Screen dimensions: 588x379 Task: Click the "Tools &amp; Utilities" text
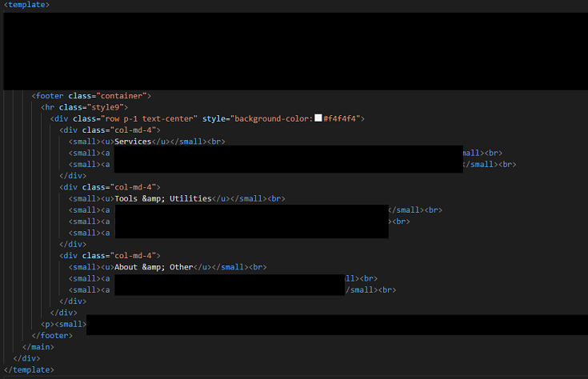[163, 198]
